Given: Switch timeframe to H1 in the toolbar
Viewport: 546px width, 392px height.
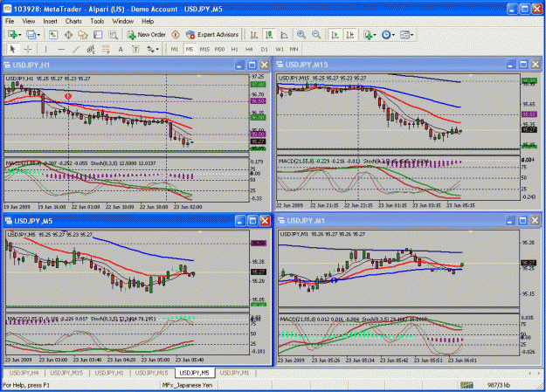Looking at the screenshot, I should click(x=235, y=49).
